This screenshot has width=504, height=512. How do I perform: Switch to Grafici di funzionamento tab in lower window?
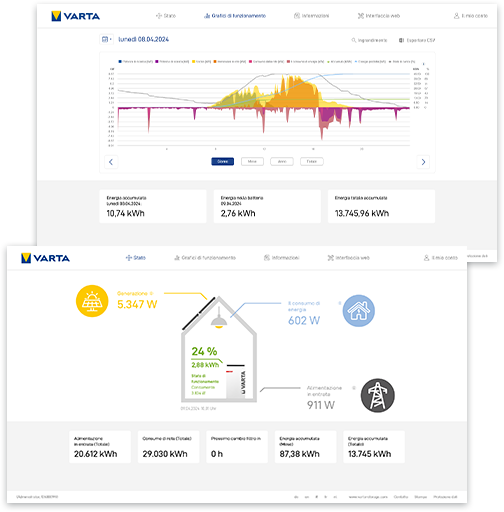pos(205,258)
